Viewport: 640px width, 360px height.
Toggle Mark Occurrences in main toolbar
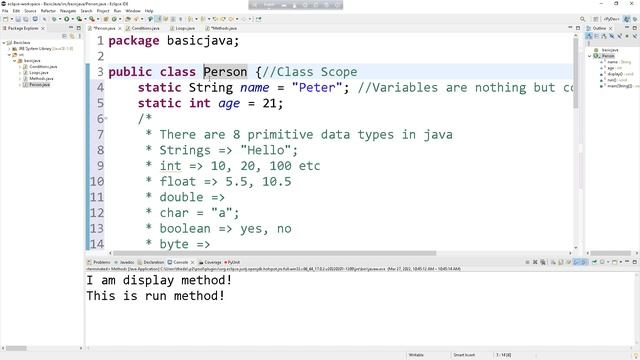(x=157, y=19)
